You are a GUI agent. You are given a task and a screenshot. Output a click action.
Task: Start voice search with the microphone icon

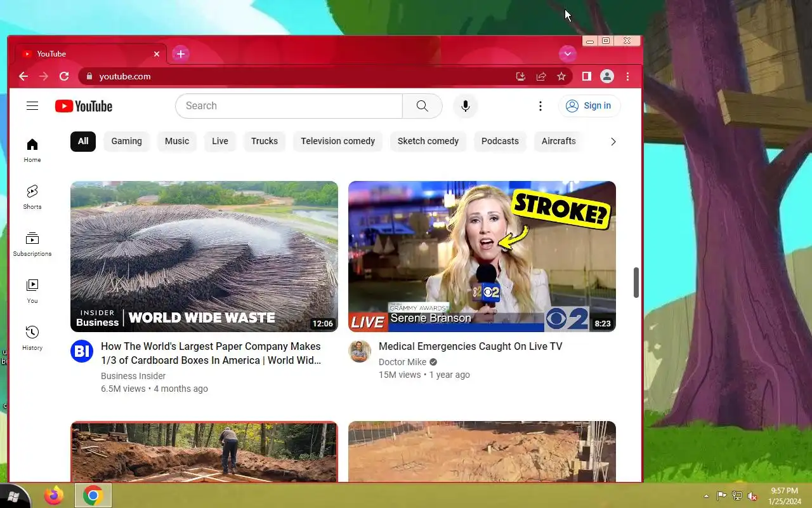466,106
